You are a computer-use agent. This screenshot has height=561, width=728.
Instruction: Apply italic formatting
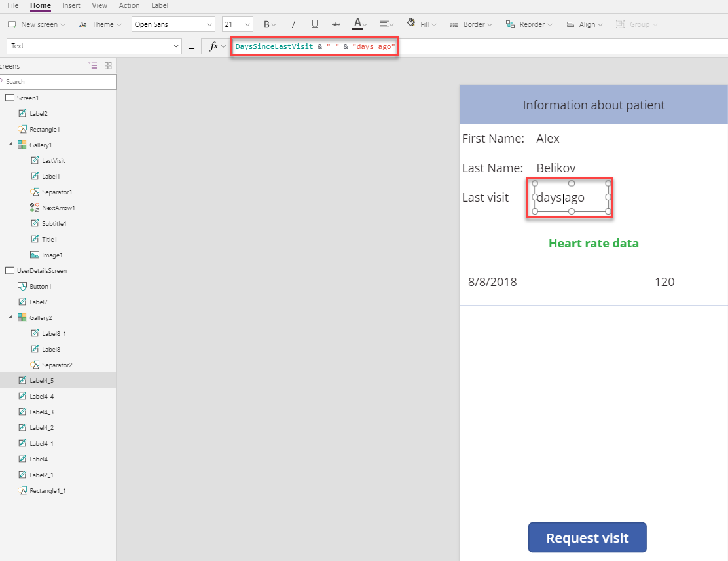click(x=293, y=25)
